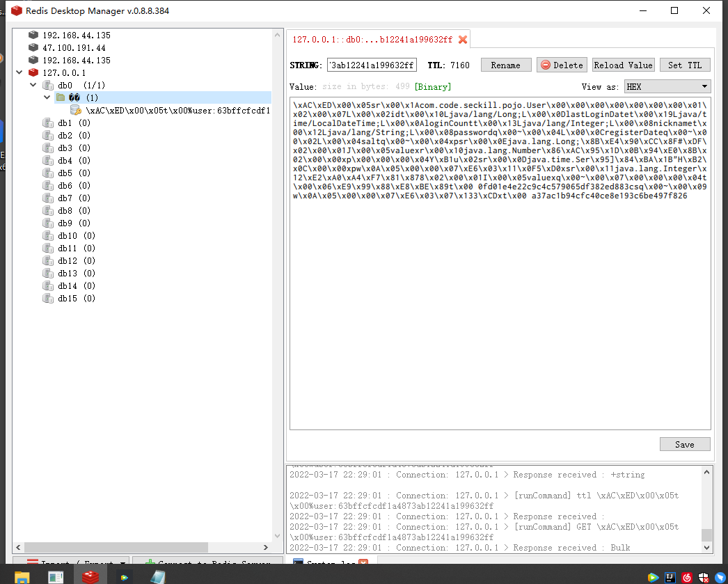The width and height of the screenshot is (728, 584).
Task: Click the server icon beside 47.100.191.44
Action: tap(33, 47)
